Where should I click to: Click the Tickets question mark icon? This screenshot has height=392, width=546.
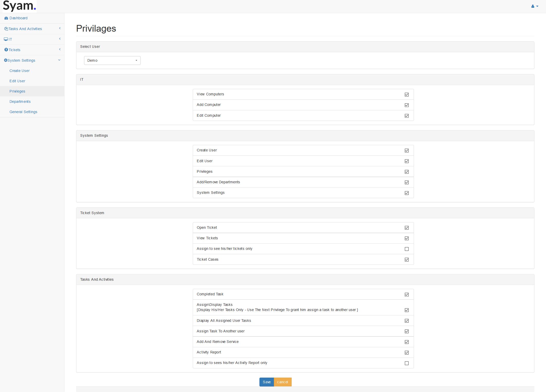click(x=6, y=50)
